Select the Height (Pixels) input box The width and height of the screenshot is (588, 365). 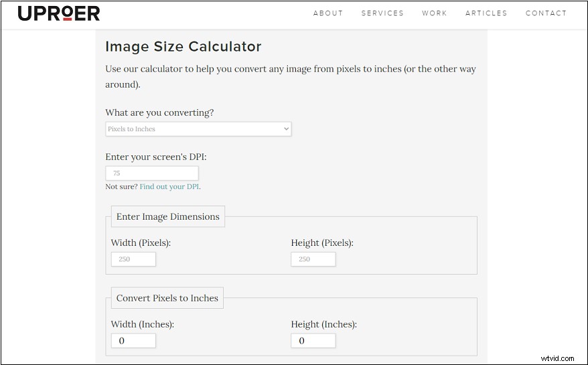[313, 259]
